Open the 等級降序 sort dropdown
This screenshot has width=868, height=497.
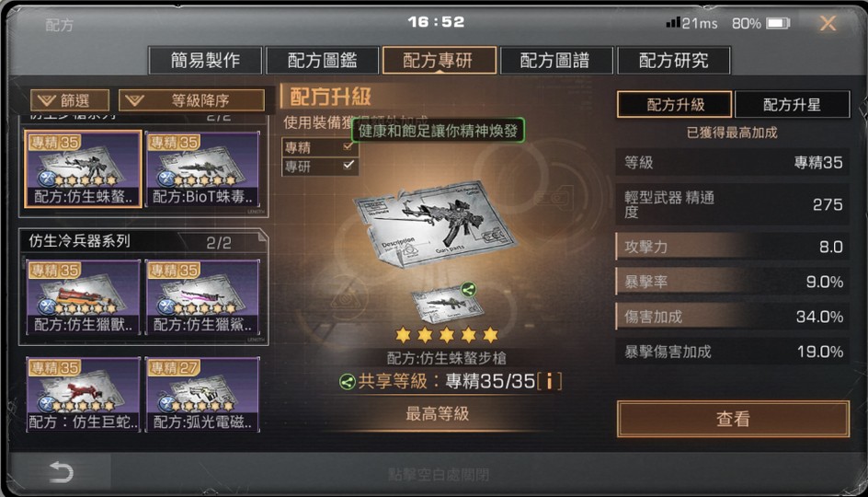pos(191,100)
